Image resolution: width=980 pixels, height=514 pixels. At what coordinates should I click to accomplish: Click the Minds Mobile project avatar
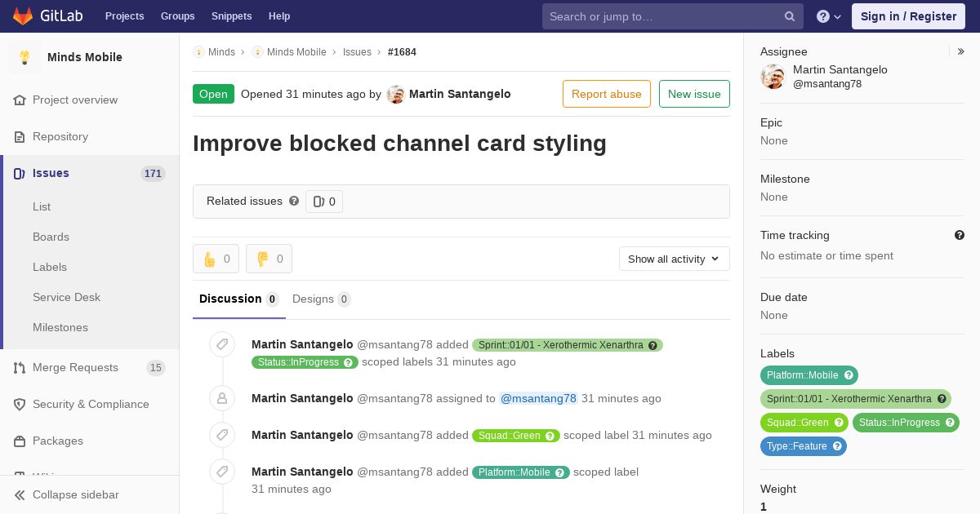coord(24,57)
